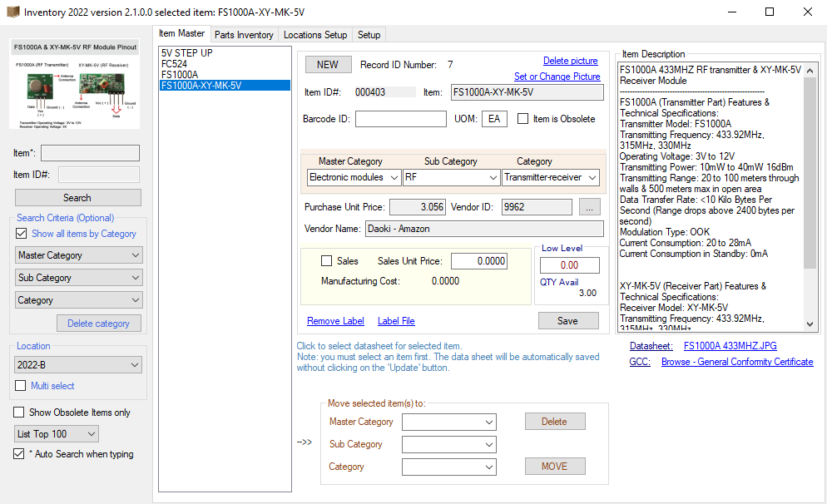Viewport: 827px width, 504px height.
Task: Toggle the Sales checkbox
Action: click(327, 261)
